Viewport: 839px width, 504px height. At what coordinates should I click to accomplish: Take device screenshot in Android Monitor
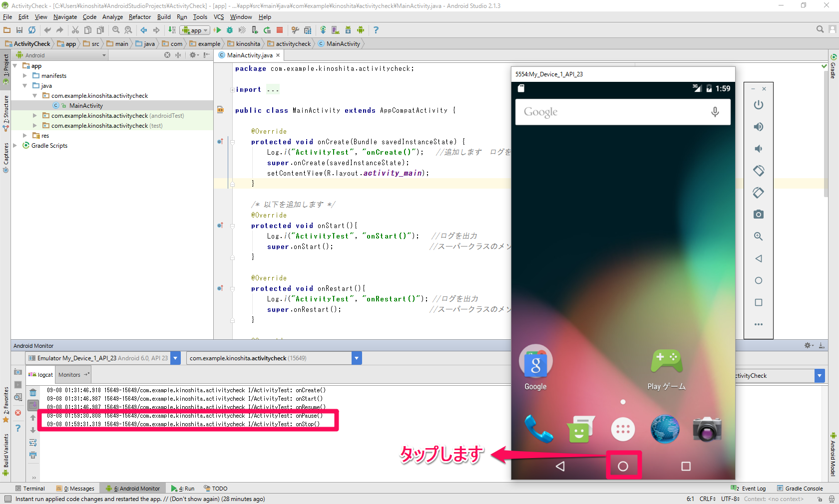[18, 372]
